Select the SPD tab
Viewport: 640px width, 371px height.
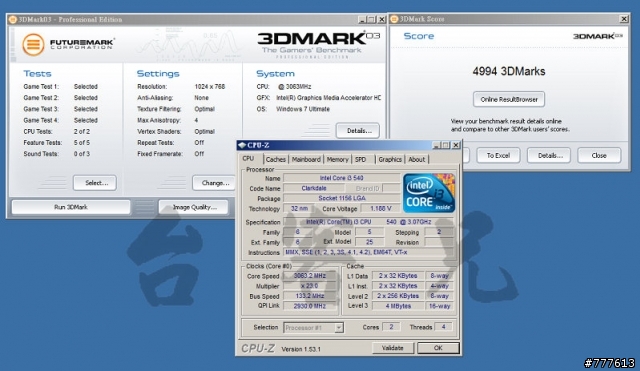coord(361,160)
